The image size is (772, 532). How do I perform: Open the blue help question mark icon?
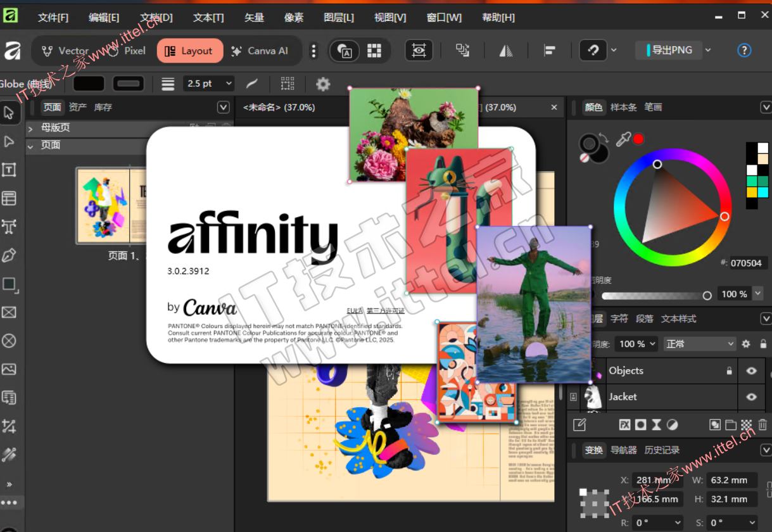click(x=744, y=51)
